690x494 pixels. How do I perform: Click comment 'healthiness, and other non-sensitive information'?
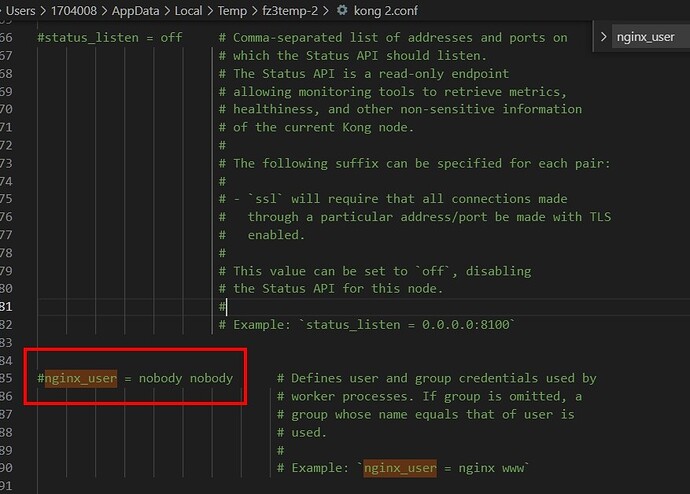(407, 109)
